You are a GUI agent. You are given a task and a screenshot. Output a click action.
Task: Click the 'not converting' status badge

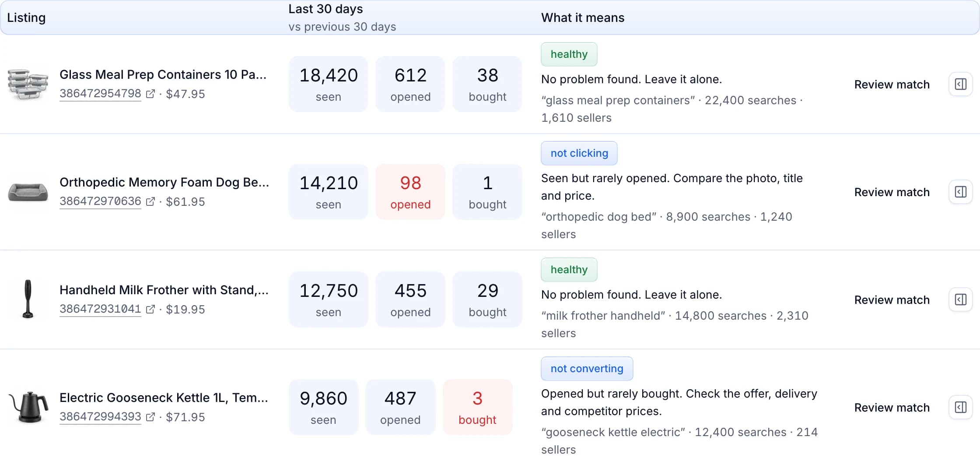click(587, 369)
